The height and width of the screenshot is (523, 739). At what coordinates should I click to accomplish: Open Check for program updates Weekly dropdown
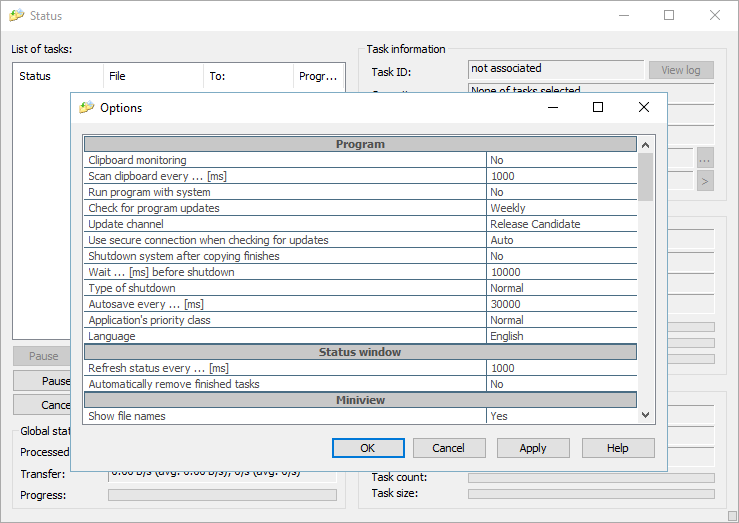[x=561, y=208]
